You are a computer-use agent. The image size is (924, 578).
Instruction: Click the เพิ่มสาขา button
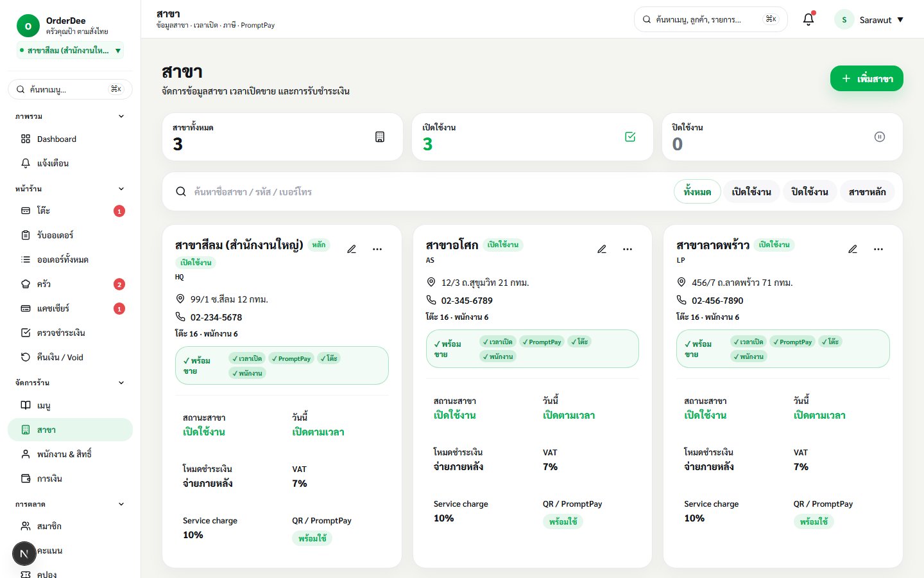866,78
